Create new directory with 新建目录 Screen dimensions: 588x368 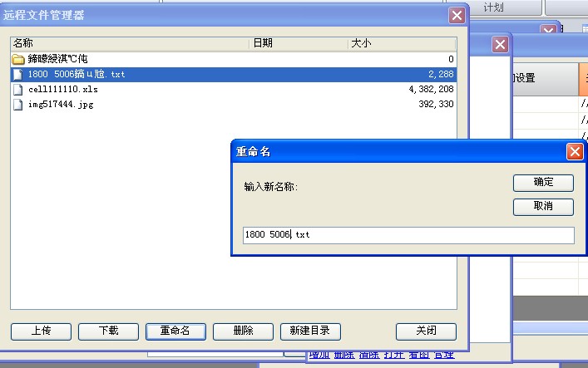(310, 331)
